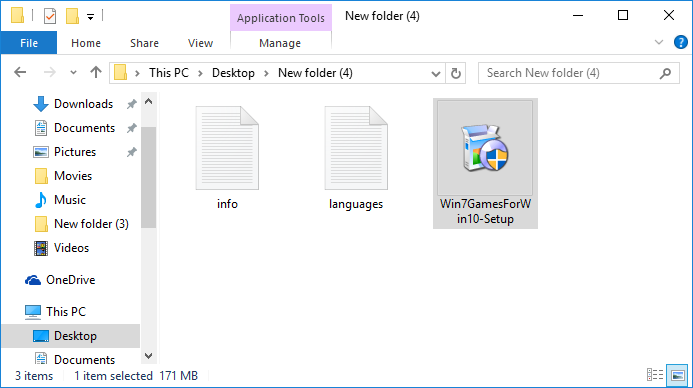Click the Win7GamesForWin10-Setup file name
This screenshot has width=693, height=388.
(x=485, y=211)
